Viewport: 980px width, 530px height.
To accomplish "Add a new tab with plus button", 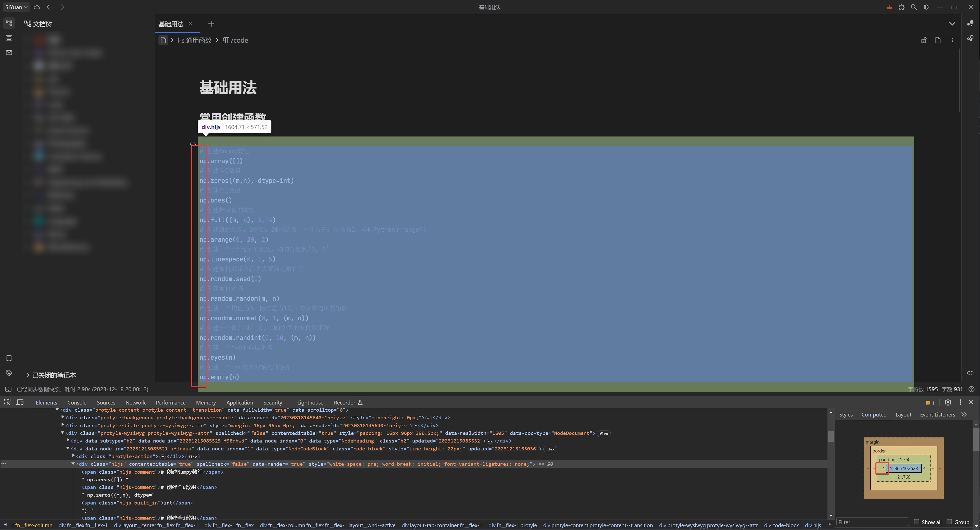I will tap(211, 24).
